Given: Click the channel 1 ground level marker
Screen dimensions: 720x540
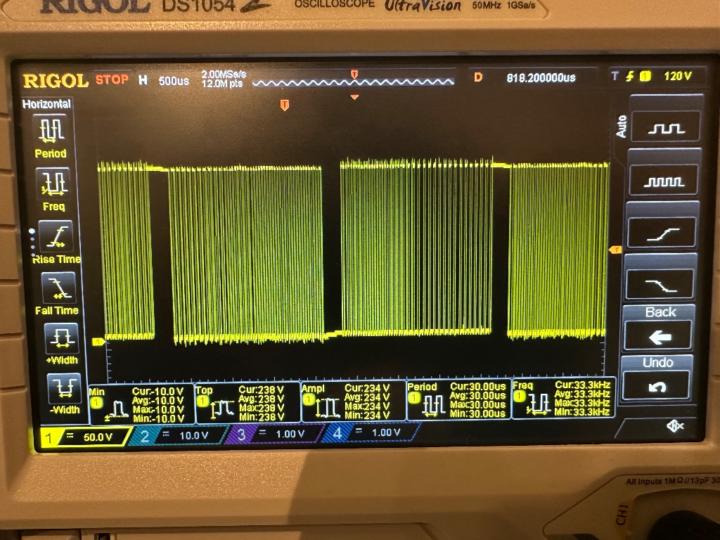Looking at the screenshot, I should 98,342.
